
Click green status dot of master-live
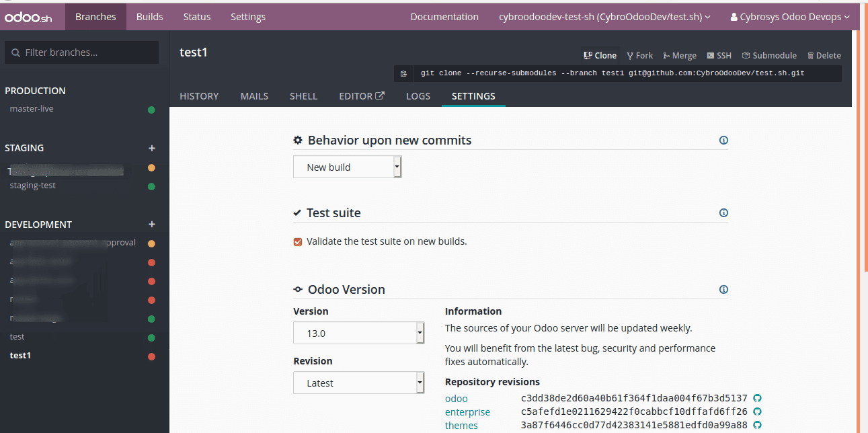[x=151, y=110]
